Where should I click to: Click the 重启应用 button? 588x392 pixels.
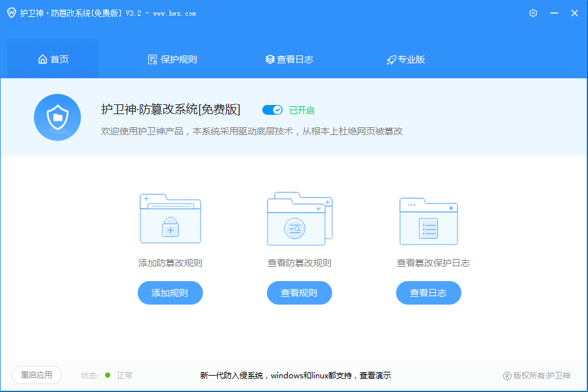tap(37, 375)
